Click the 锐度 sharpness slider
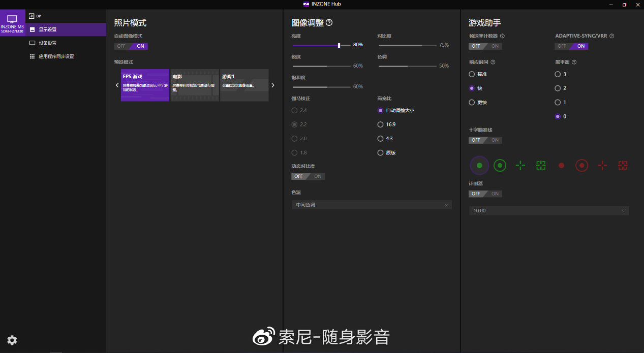Screen dimensions: 644x353 (321, 66)
